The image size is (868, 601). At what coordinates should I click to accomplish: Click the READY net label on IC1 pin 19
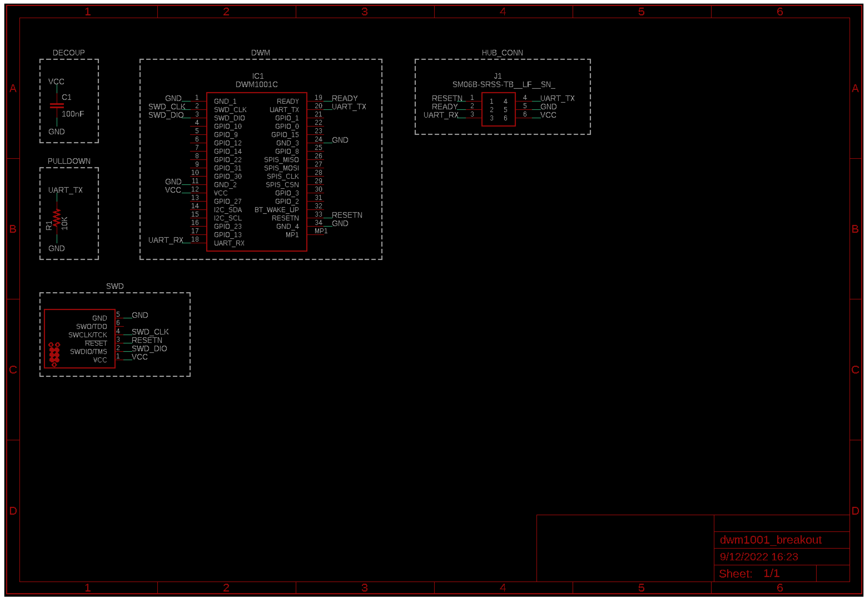pos(344,98)
